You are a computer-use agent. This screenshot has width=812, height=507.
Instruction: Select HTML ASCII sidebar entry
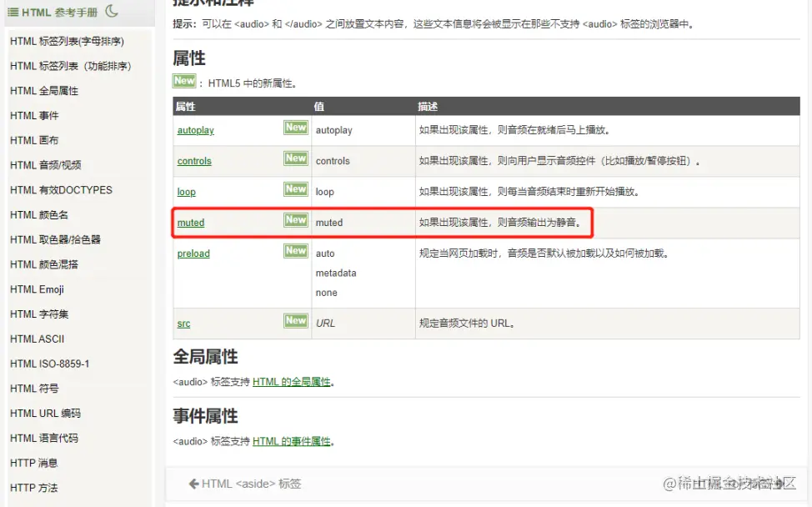click(x=38, y=339)
